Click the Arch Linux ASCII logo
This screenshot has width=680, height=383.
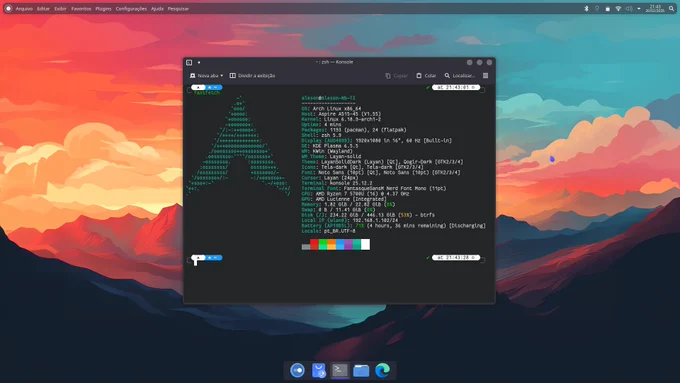tap(239, 146)
